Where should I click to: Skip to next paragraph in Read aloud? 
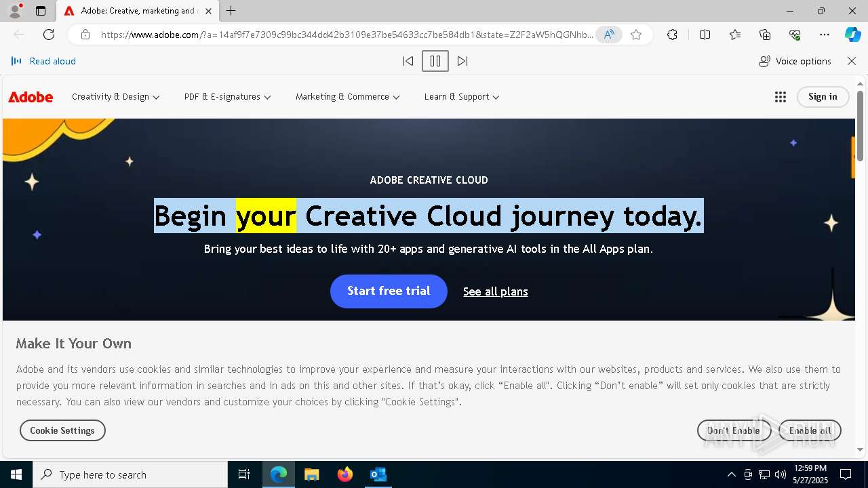click(x=462, y=61)
